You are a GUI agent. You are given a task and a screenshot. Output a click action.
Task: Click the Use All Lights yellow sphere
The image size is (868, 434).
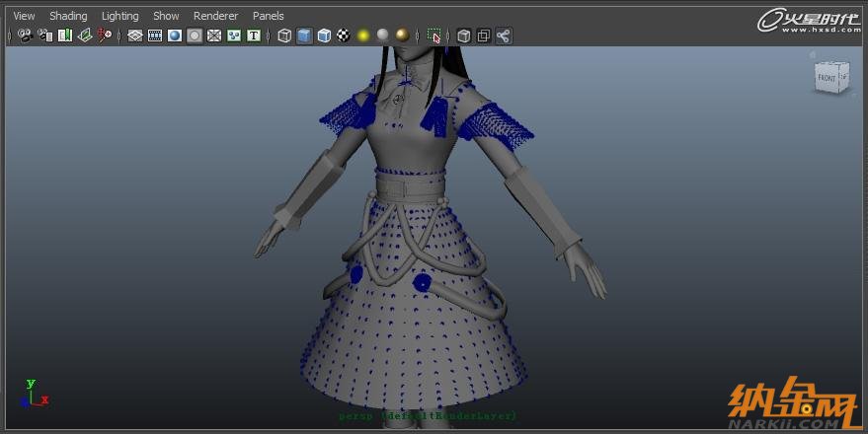(363, 36)
